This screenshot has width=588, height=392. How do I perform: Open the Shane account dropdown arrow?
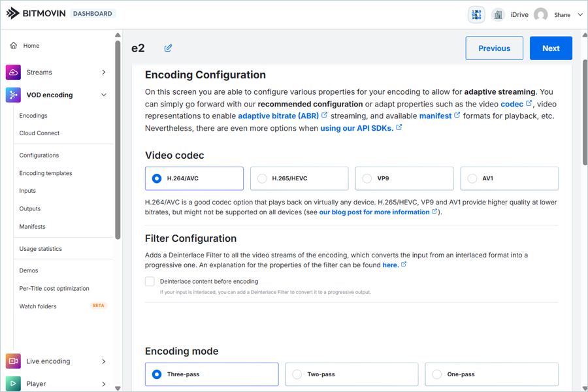580,15
